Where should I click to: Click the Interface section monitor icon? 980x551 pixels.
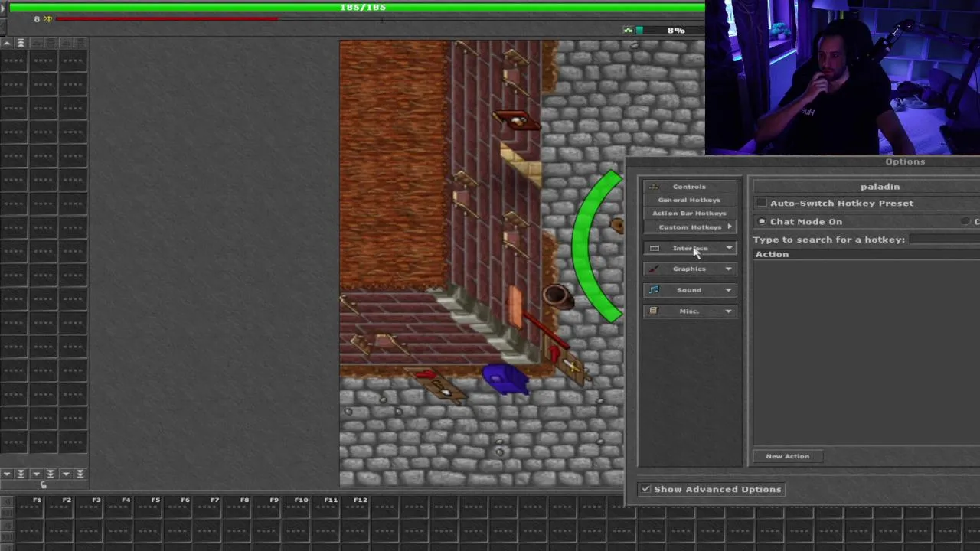click(x=654, y=248)
